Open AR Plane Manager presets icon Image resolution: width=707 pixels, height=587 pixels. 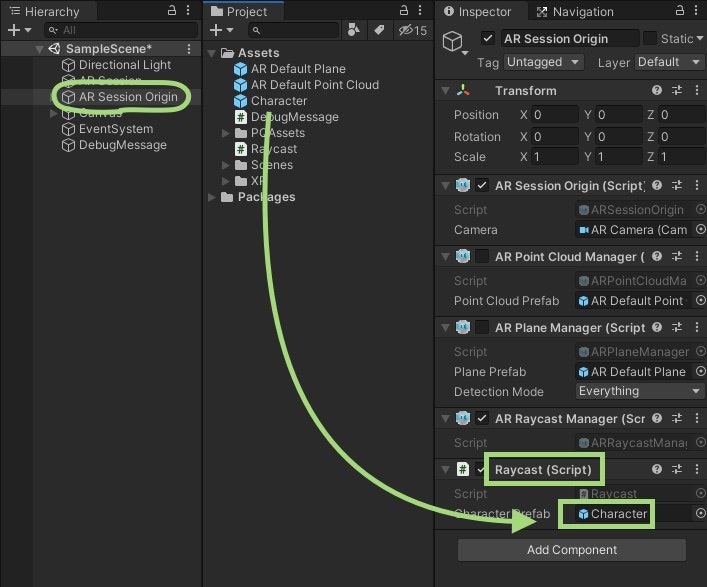(x=677, y=327)
